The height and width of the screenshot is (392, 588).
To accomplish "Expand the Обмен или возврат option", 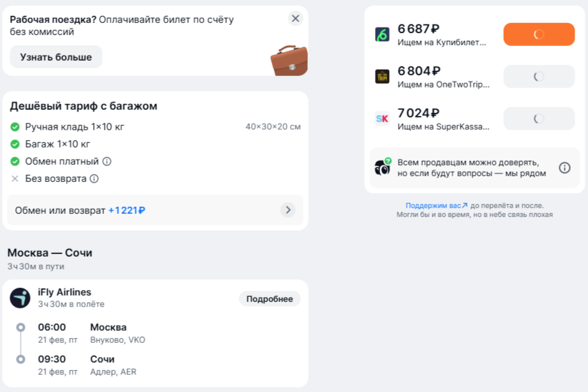I will [x=288, y=210].
